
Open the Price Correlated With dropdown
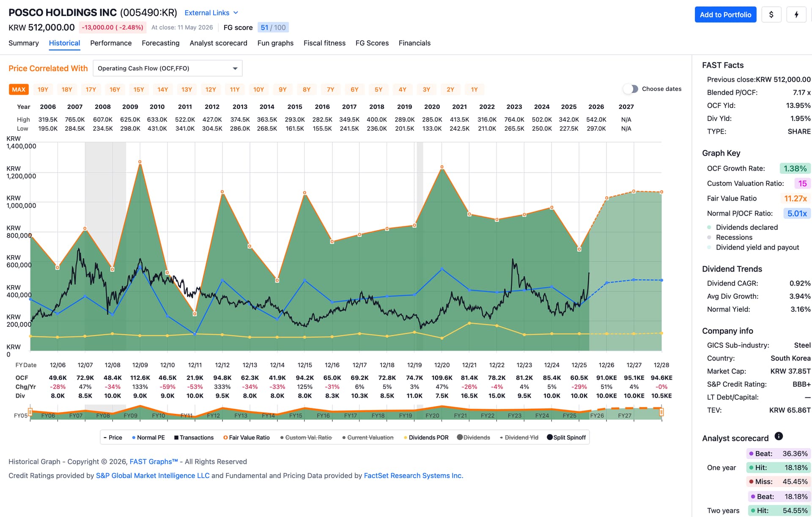167,68
